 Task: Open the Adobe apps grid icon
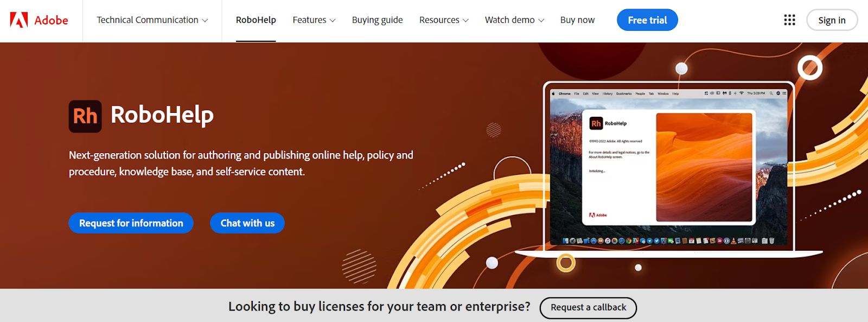click(x=789, y=20)
